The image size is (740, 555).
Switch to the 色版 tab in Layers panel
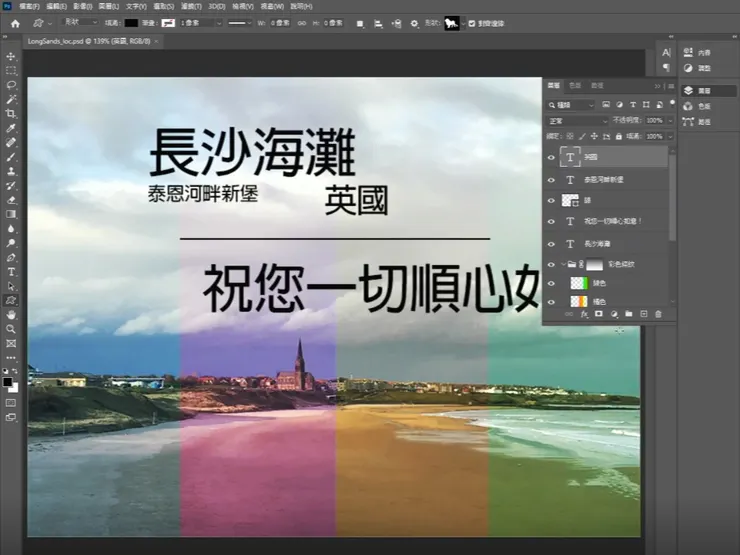575,85
